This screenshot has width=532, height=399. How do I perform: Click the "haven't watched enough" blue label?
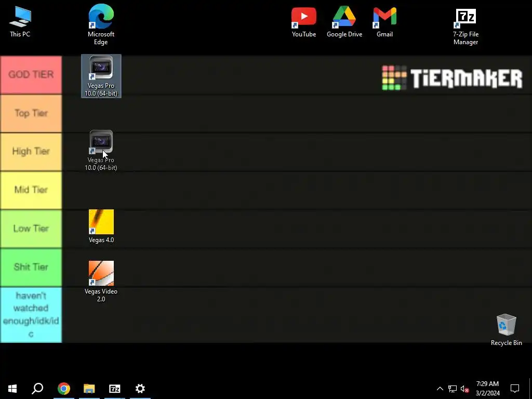pyautogui.click(x=31, y=315)
